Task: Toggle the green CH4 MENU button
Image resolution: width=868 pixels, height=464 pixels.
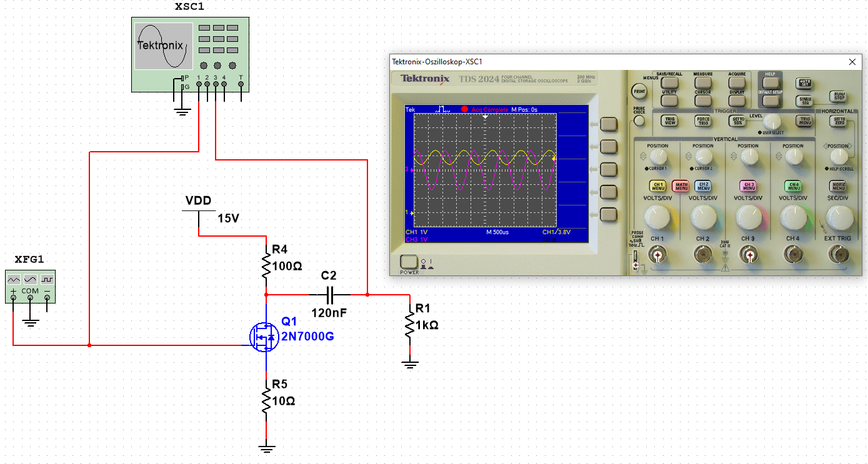Action: pos(793,185)
